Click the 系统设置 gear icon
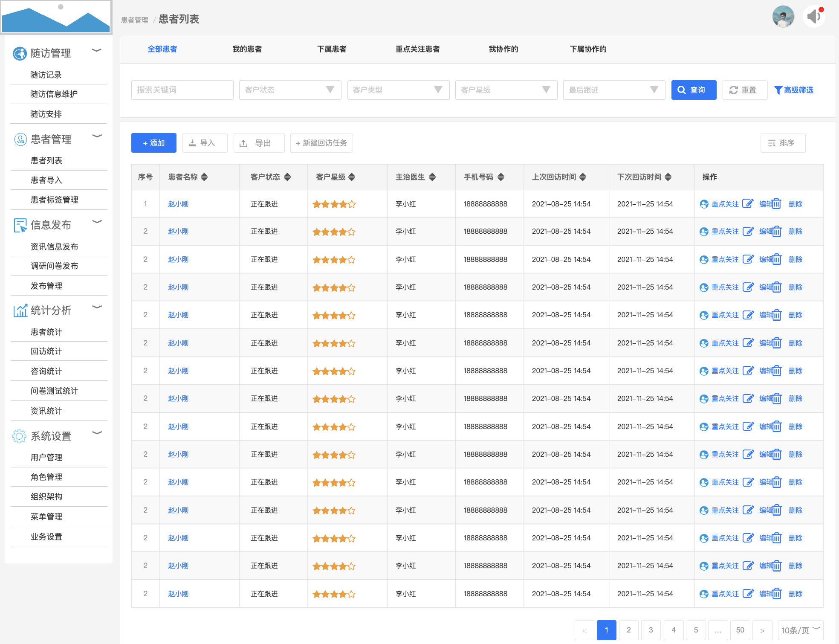 click(19, 436)
